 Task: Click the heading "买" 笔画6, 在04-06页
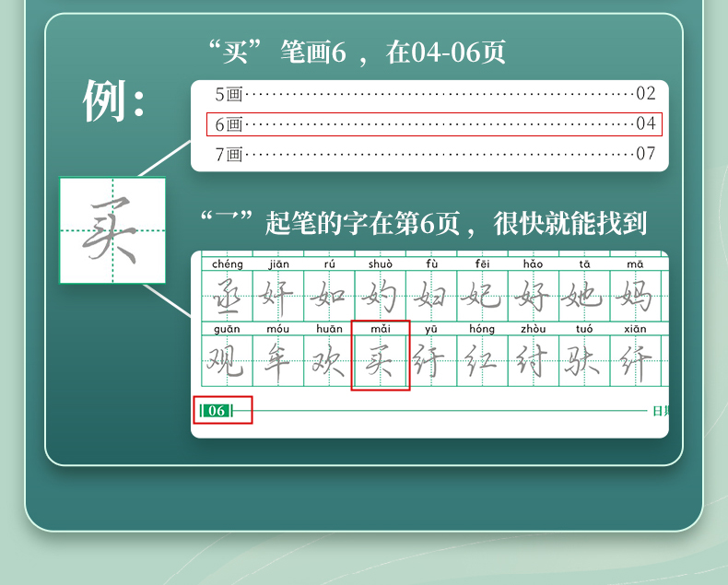pos(357,53)
